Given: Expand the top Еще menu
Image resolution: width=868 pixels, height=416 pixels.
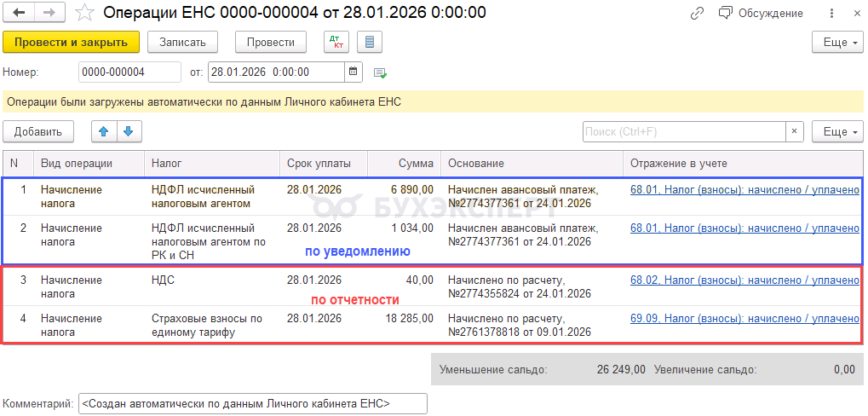Looking at the screenshot, I should (x=837, y=42).
